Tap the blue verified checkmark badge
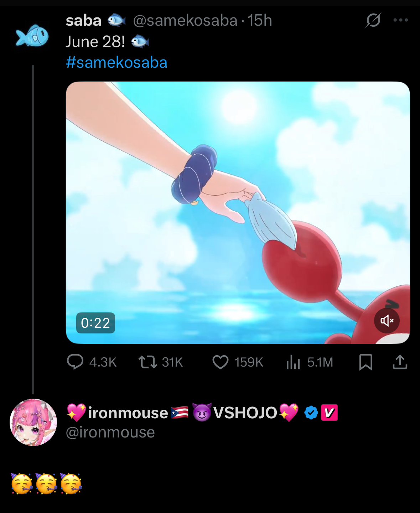420x513 pixels. tap(311, 413)
